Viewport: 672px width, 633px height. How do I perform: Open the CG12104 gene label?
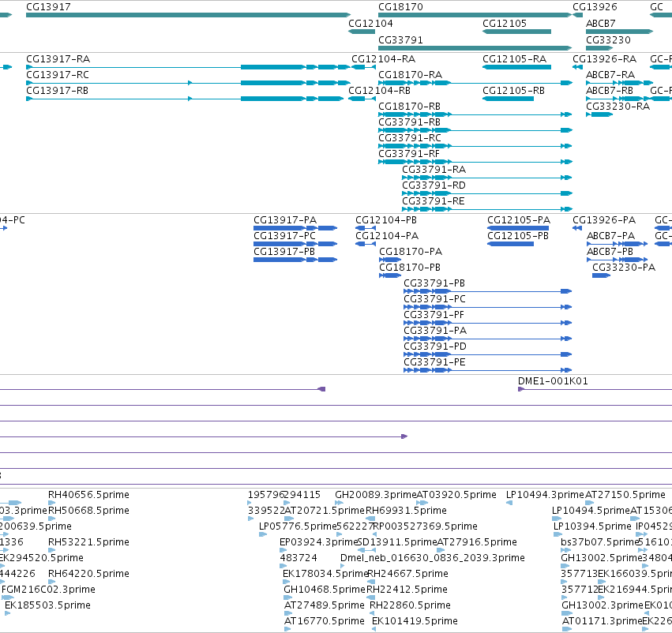[370, 24]
